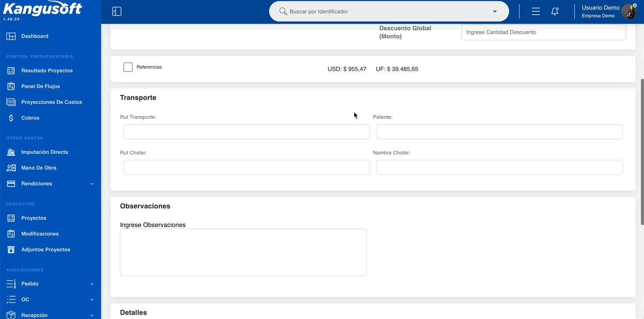Expand the Rendiciones submenu chevron
This screenshot has height=319, width=644.
pyautogui.click(x=92, y=184)
